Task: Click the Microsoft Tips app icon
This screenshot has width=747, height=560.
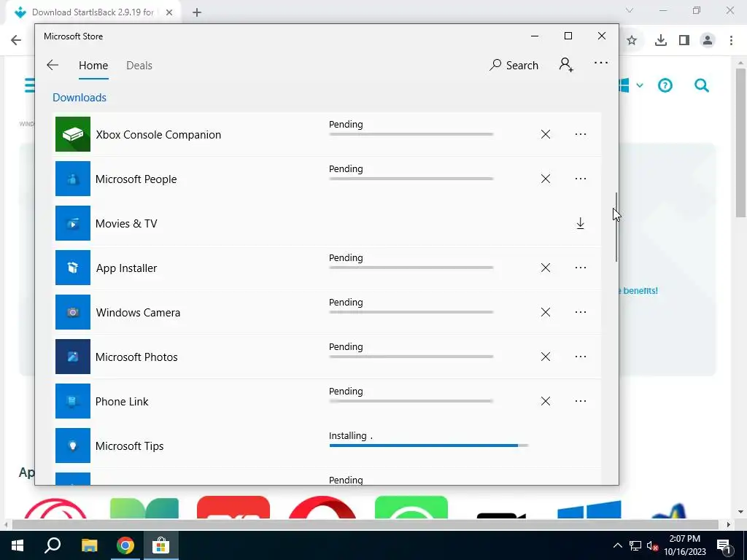Action: pos(72,446)
